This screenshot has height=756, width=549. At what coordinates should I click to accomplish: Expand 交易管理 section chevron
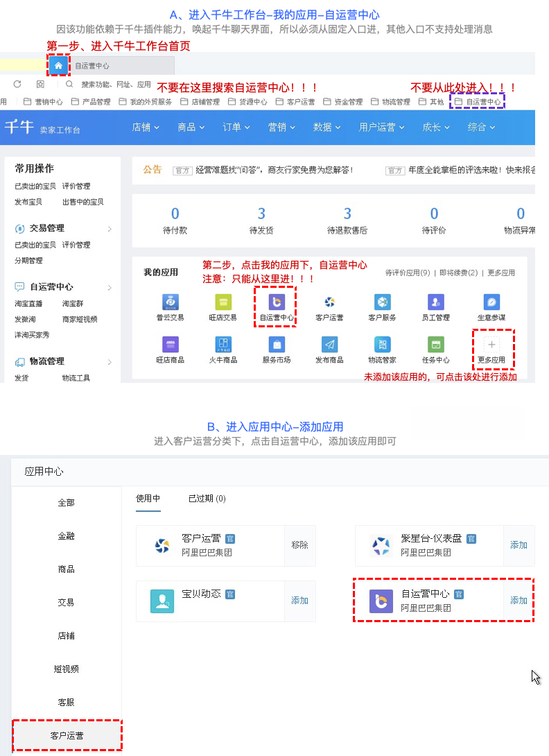tap(110, 229)
